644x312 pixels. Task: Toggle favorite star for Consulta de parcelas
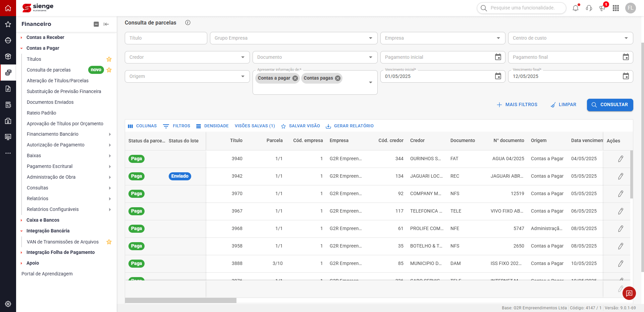point(109,70)
